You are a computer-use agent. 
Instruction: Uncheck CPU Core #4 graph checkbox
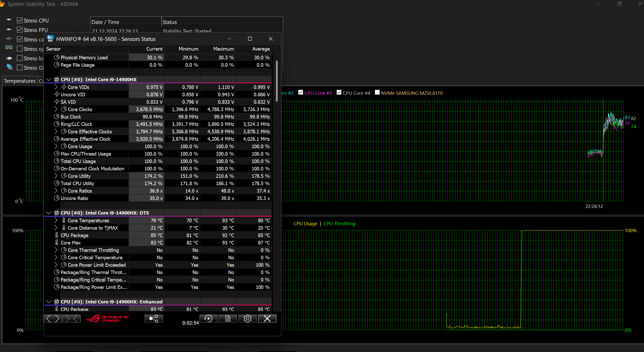pyautogui.click(x=339, y=92)
